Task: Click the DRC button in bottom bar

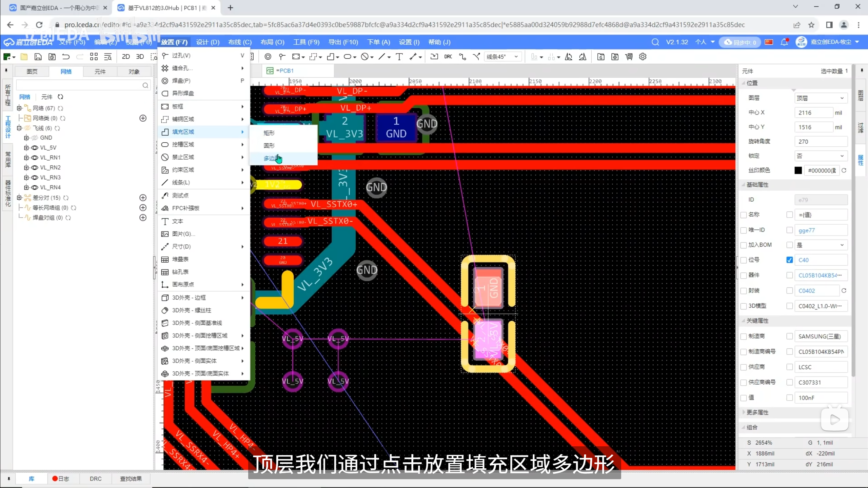Action: [x=96, y=479]
